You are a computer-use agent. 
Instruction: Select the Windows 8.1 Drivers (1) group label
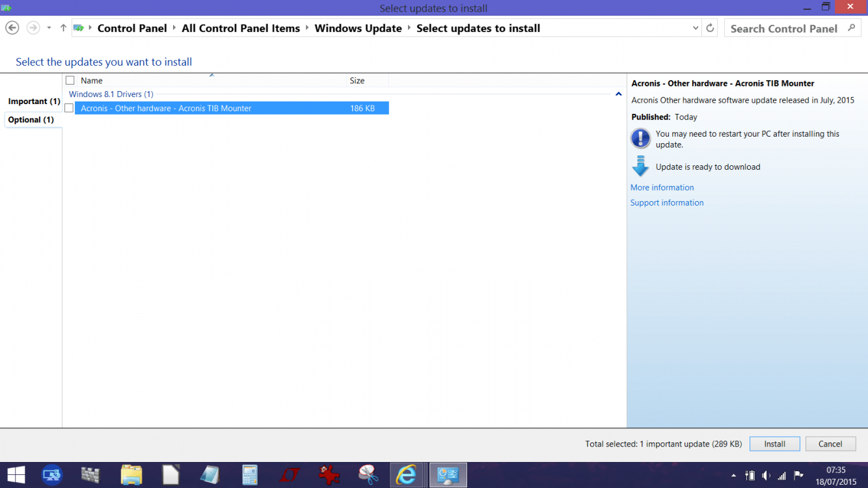(x=111, y=94)
